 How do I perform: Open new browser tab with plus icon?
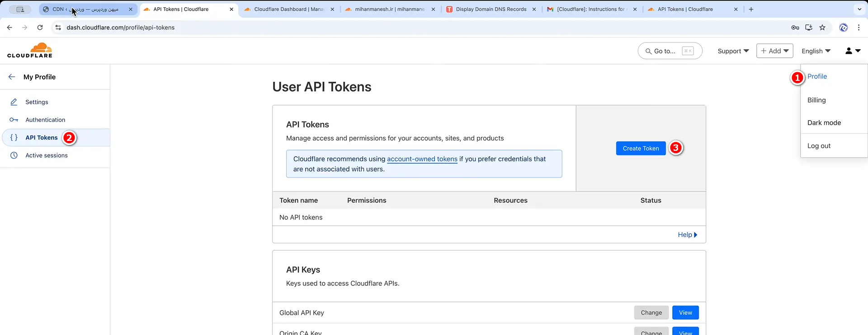click(x=751, y=9)
